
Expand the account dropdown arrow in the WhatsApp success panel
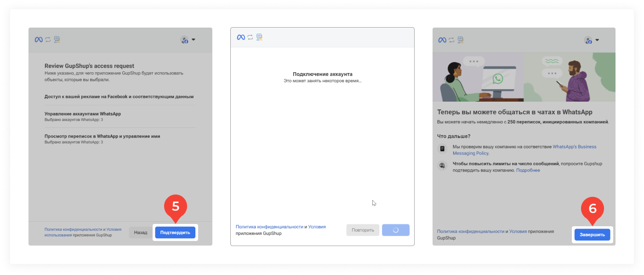(597, 40)
